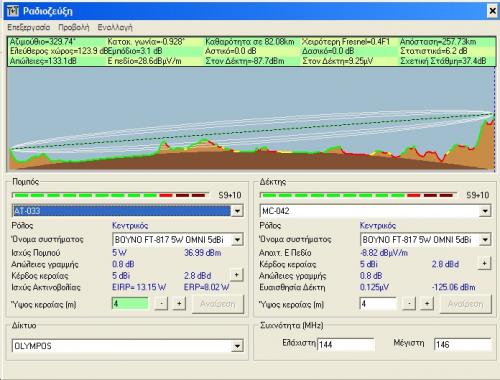Expand the AT-033 transmitter dropdown
Image resolution: width=500 pixels, height=380 pixels.
237,211
